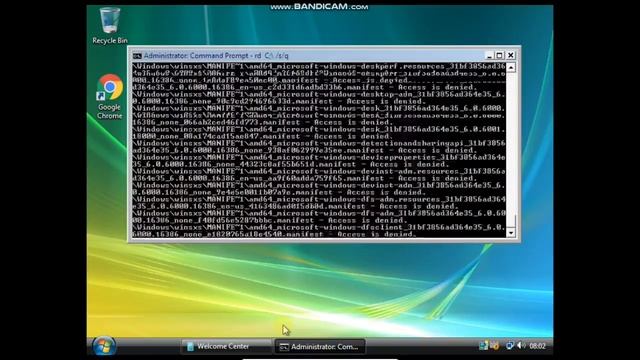Click the Command Prompt scrollbar down arrow
Viewport: 640px width, 360px height.
coord(511,233)
